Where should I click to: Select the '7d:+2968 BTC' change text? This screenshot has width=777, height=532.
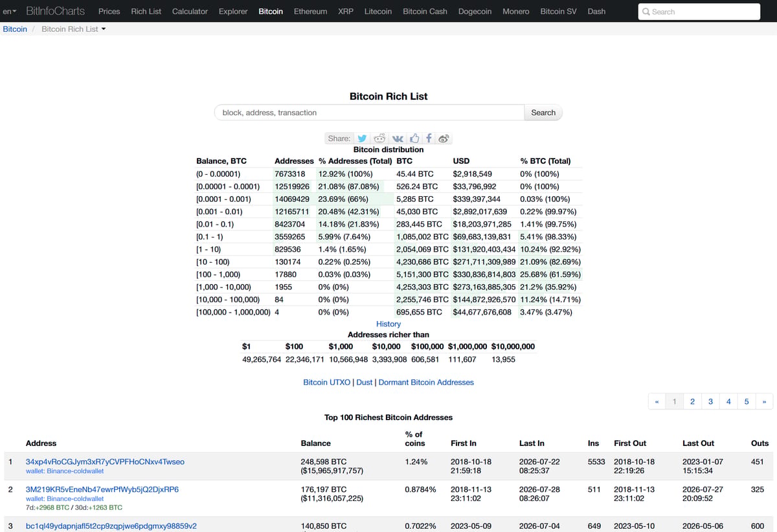click(49, 508)
